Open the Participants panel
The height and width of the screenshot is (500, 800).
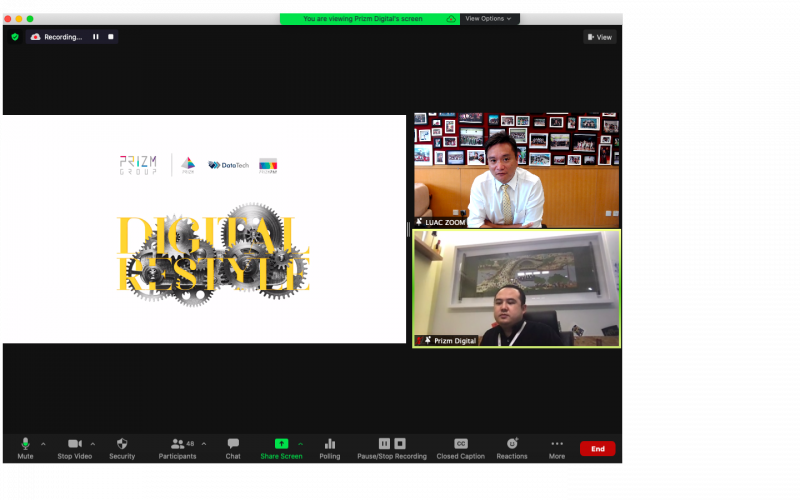click(x=177, y=448)
